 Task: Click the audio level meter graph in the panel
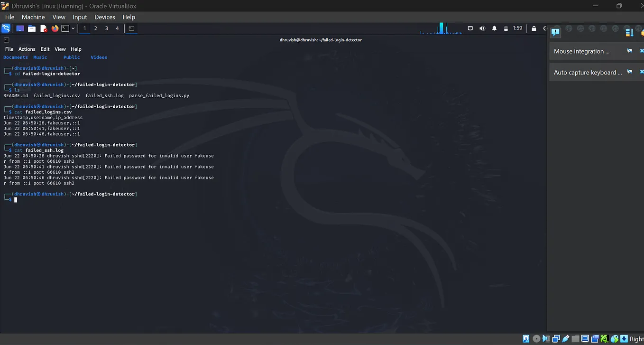441,28
